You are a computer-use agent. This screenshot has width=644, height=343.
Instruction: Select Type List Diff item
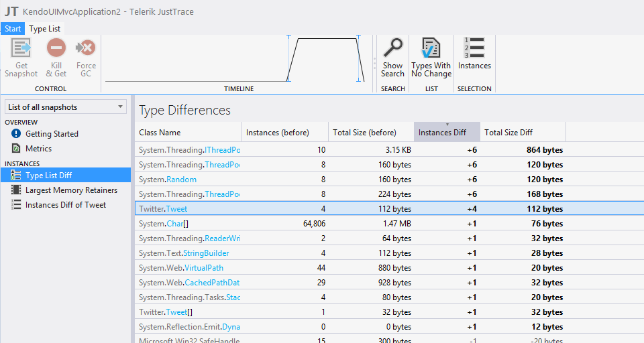pyautogui.click(x=66, y=176)
